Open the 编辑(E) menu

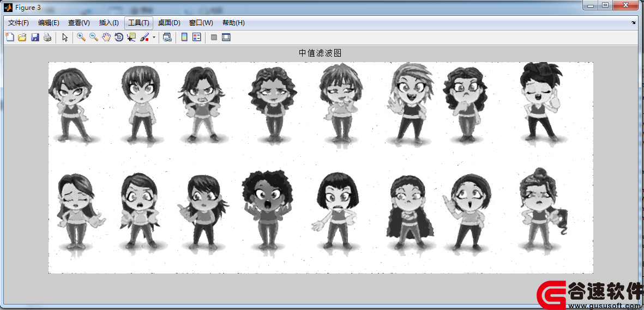pyautogui.click(x=49, y=23)
